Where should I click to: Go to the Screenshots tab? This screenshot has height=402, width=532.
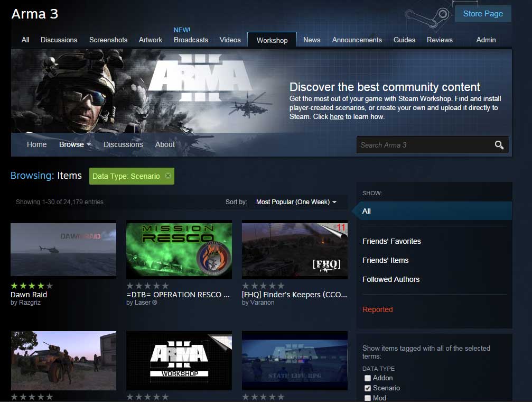108,40
